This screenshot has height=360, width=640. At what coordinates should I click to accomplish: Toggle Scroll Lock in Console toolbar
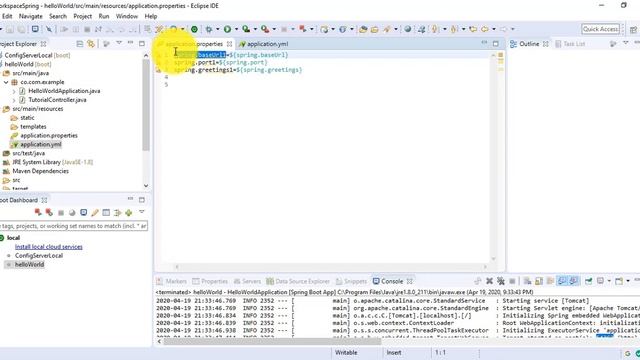click(539, 281)
